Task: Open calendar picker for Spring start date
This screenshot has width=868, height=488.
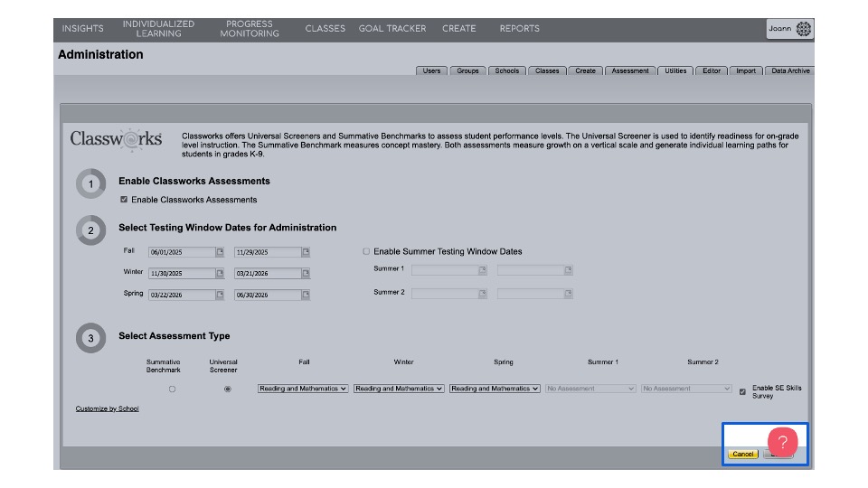Action: click(220, 295)
